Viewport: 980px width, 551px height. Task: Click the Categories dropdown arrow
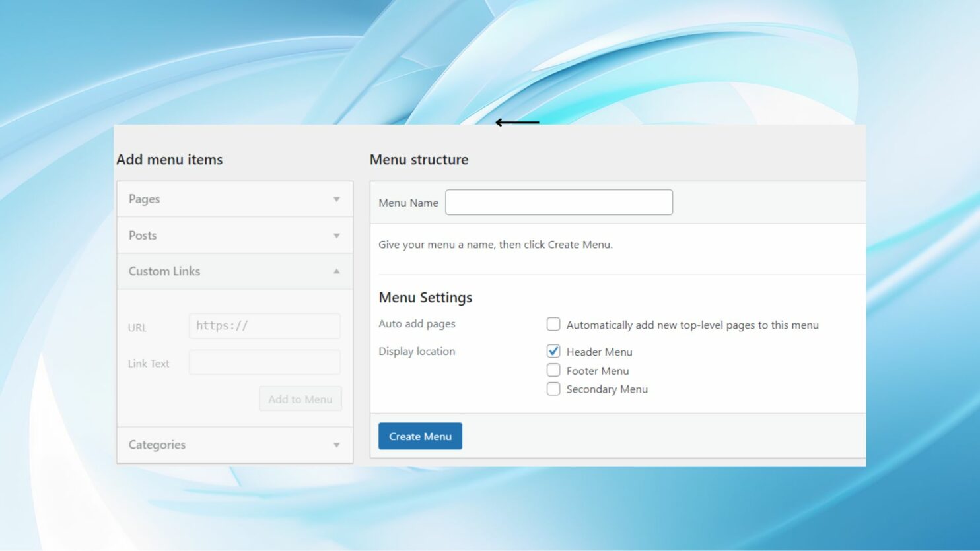pyautogui.click(x=337, y=445)
